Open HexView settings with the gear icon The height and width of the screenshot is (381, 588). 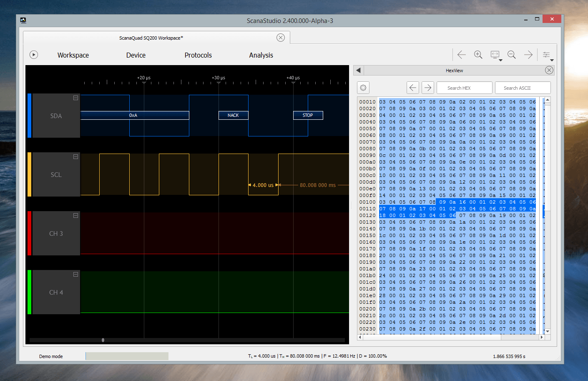[363, 87]
